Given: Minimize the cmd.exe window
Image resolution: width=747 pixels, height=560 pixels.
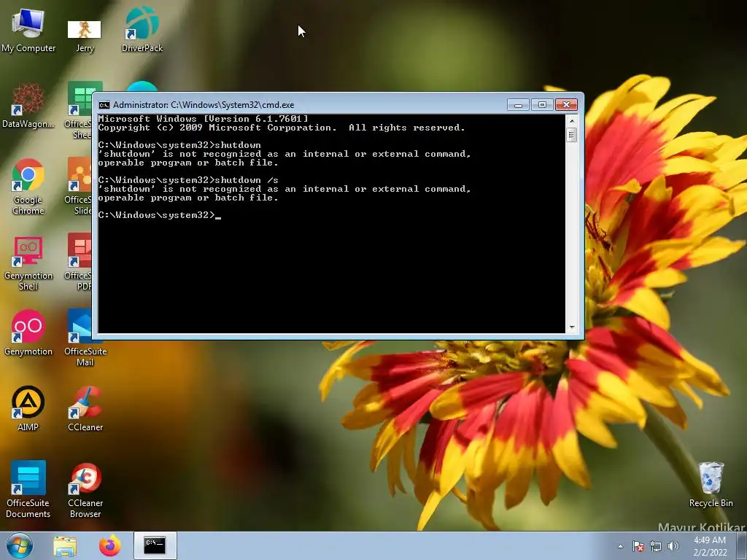Looking at the screenshot, I should (518, 105).
